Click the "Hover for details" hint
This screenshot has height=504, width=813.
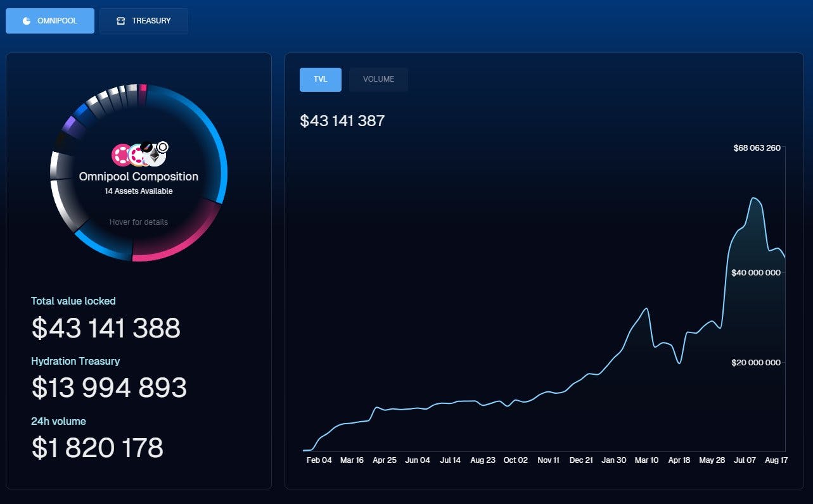point(139,222)
